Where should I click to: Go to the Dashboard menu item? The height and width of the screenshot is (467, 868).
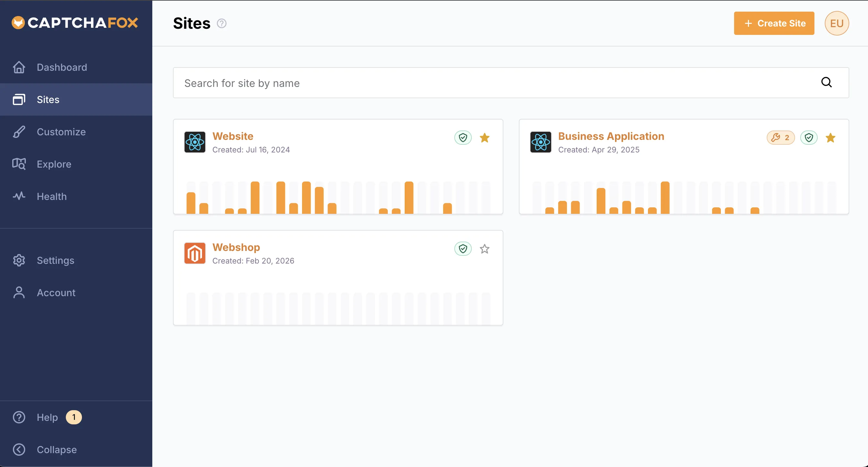(x=62, y=67)
